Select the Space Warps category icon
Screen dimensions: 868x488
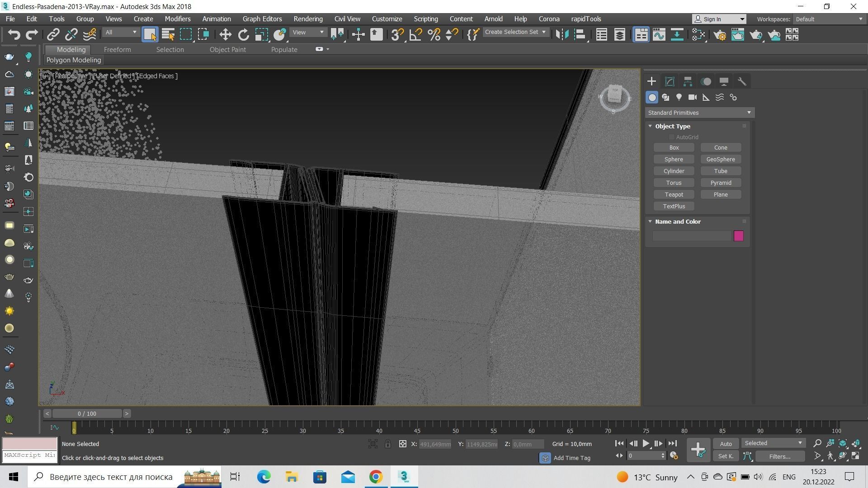pos(720,97)
